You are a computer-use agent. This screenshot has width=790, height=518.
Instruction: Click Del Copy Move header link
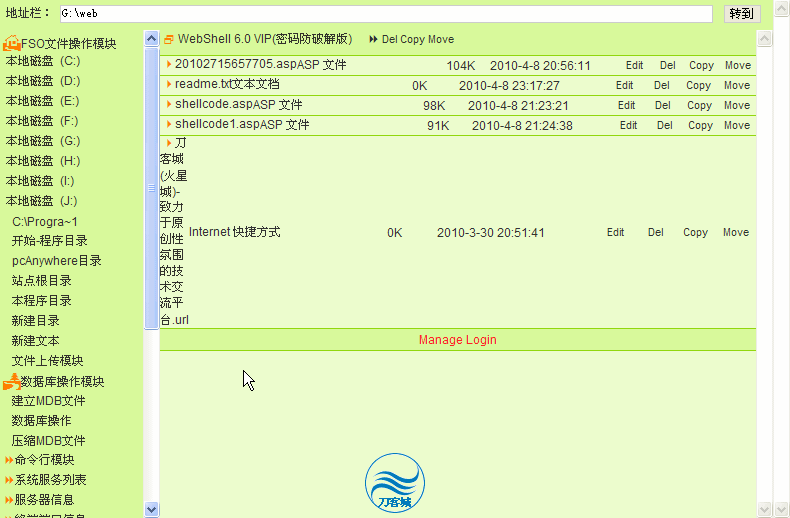coord(418,39)
